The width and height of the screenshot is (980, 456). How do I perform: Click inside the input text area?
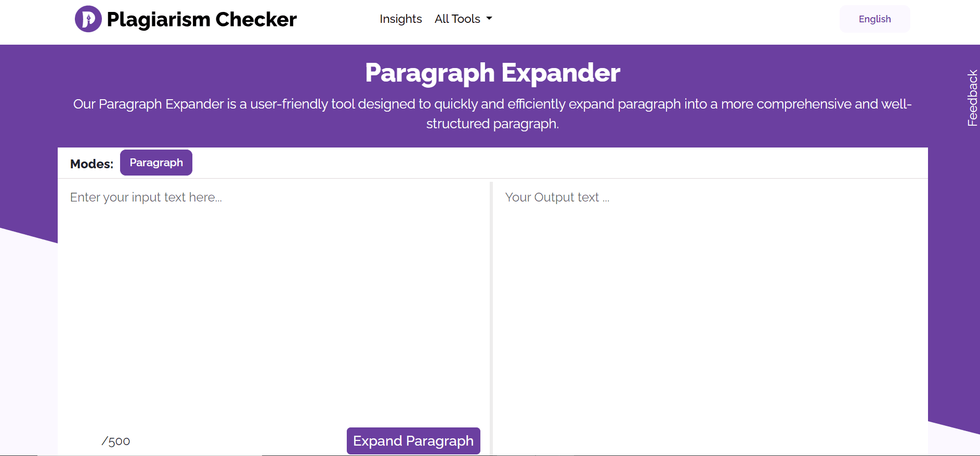pos(270,286)
